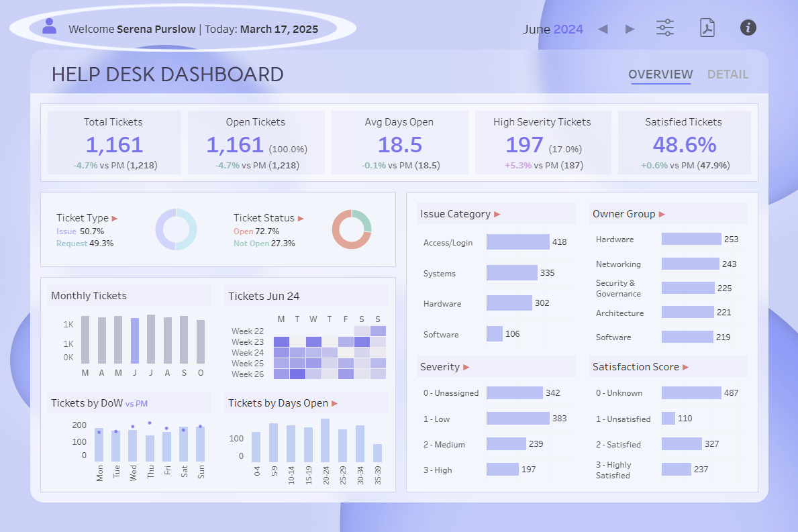This screenshot has width=798, height=532.
Task: Click the High Severity Tickets KPI card
Action: 542,143
